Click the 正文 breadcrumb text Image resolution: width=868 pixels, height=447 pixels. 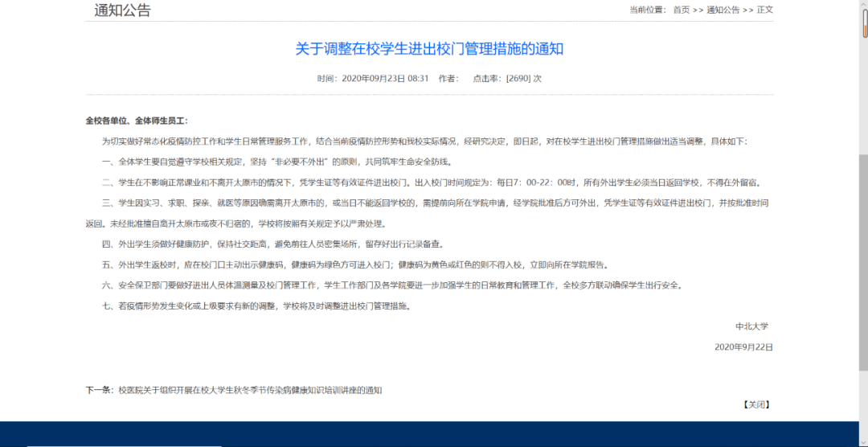pos(764,10)
